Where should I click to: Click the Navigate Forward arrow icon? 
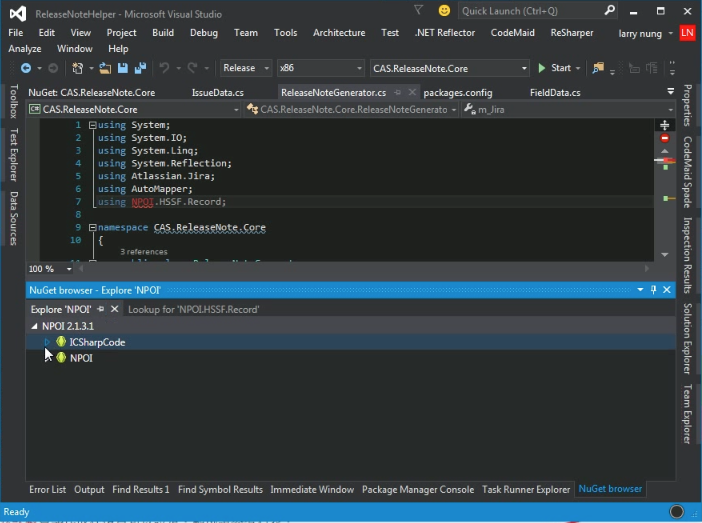(x=53, y=68)
